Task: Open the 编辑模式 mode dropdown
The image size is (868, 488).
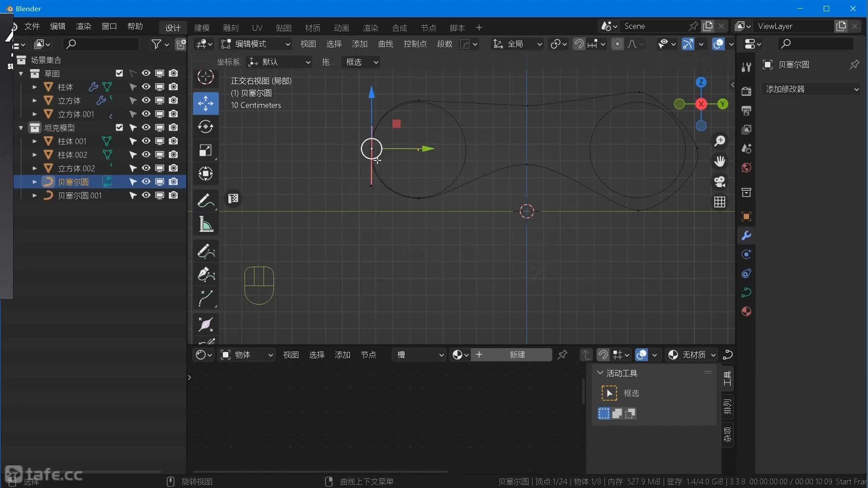Action: (x=256, y=44)
